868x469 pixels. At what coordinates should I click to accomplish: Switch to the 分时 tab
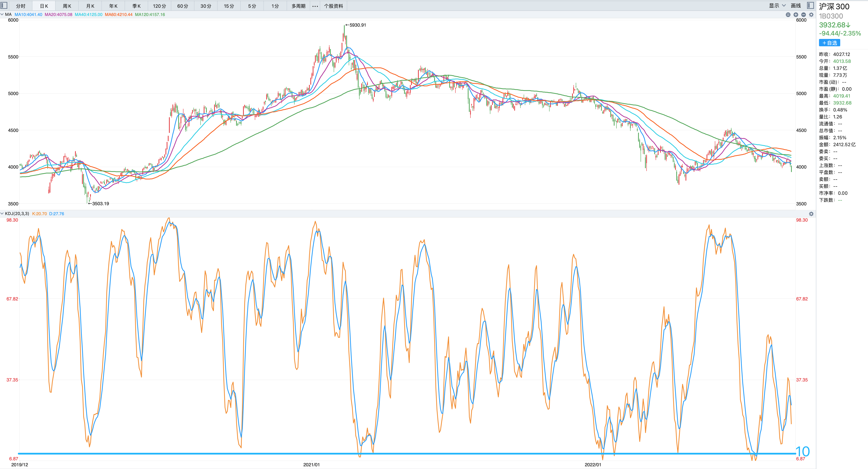coord(21,6)
